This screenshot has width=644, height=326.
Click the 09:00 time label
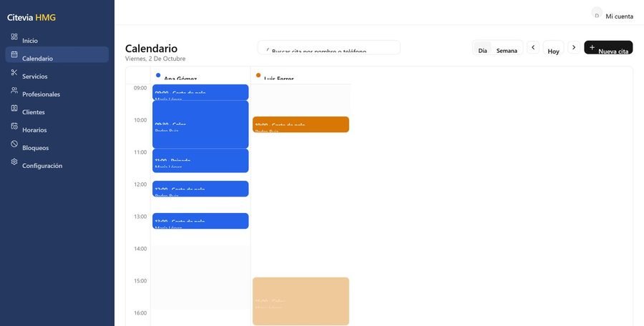click(140, 88)
